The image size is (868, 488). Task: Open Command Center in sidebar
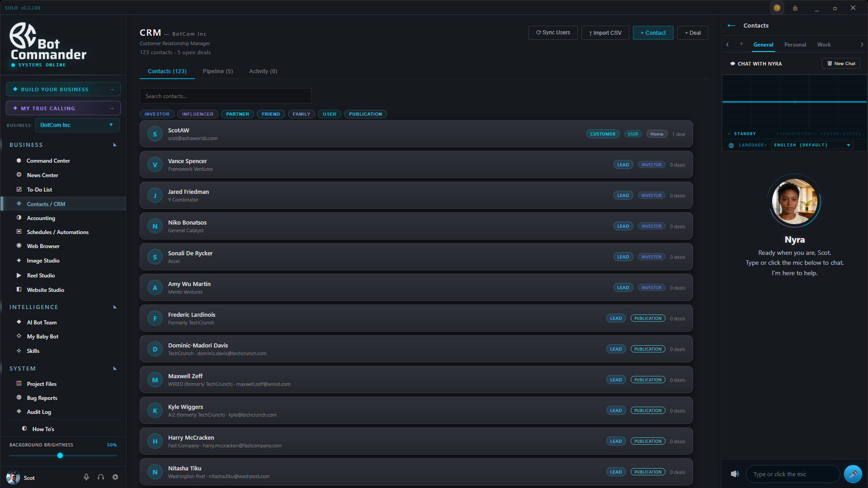[x=48, y=161]
